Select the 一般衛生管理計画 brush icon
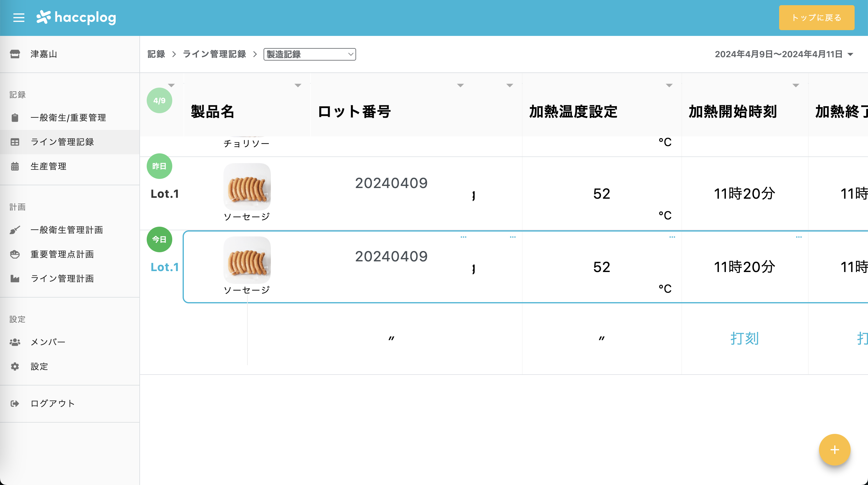Viewport: 868px width, 485px height. coord(15,230)
